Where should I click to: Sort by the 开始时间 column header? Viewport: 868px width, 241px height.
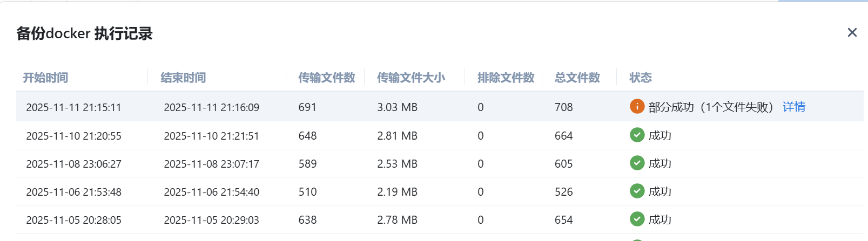tap(45, 78)
